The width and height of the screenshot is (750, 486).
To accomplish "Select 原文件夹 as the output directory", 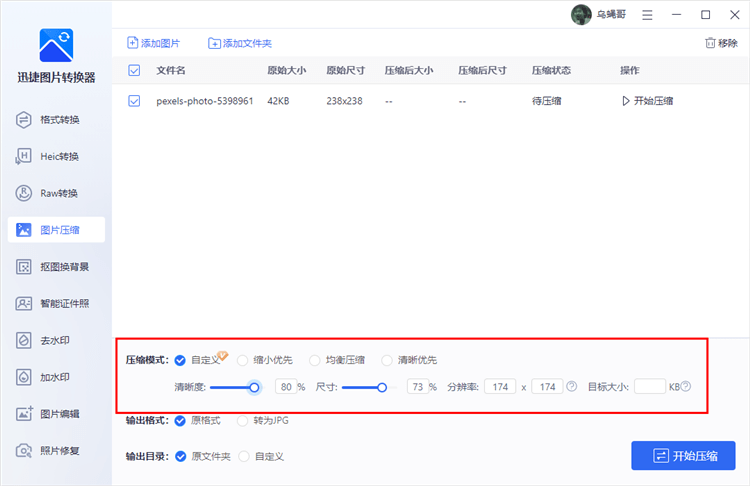I will point(180,456).
